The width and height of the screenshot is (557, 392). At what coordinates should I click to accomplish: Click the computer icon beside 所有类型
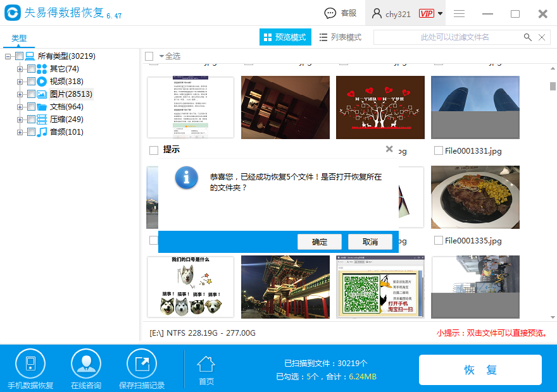[x=30, y=56]
